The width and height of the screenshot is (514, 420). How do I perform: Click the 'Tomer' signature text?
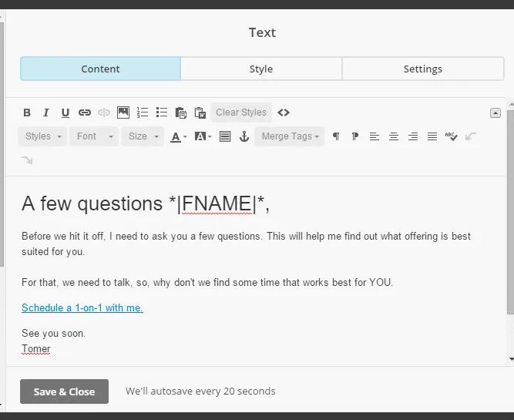point(36,348)
